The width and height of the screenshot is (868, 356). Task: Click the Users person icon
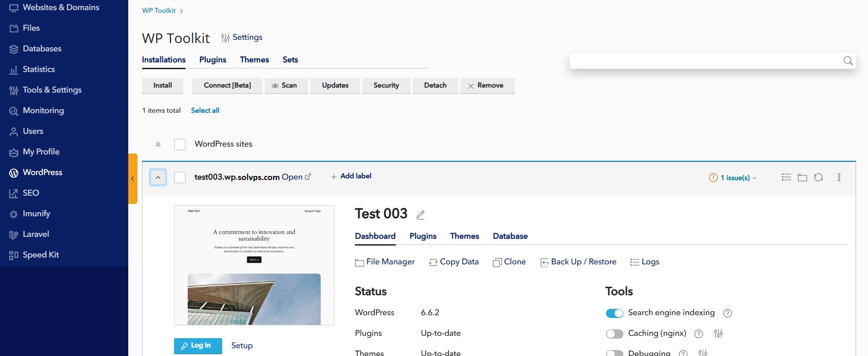pos(14,131)
